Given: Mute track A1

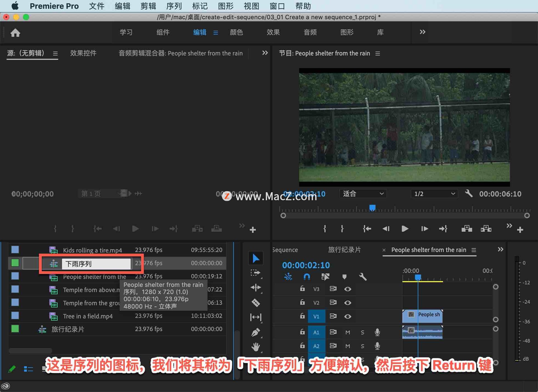Looking at the screenshot, I should (x=347, y=332).
